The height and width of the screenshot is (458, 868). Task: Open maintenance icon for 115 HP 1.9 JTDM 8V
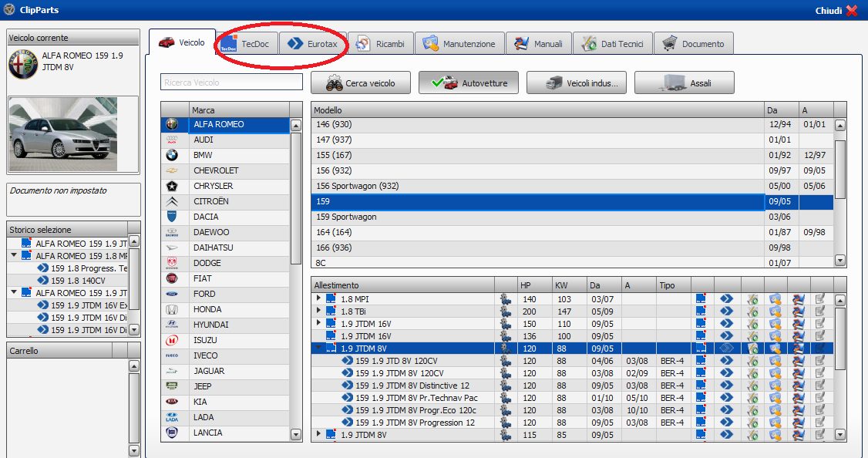coord(775,435)
